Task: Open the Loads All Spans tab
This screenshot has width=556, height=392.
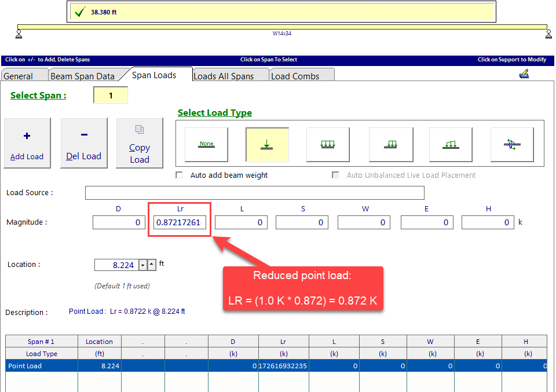Action: [231, 76]
